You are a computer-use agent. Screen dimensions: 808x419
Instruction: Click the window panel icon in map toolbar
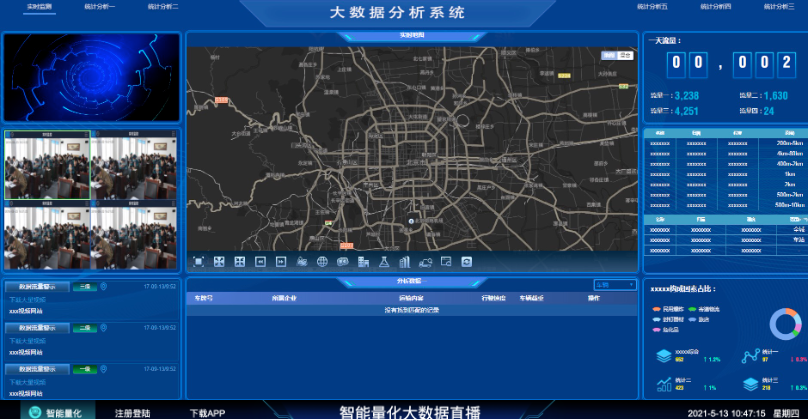coord(446,262)
